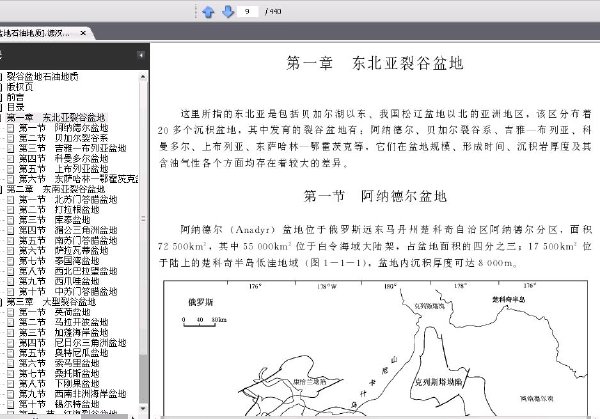The height and width of the screenshot is (419, 600).
Task: Jump to bookmark 西北巴拉望盆地
Action: pyautogui.click(x=68, y=271)
